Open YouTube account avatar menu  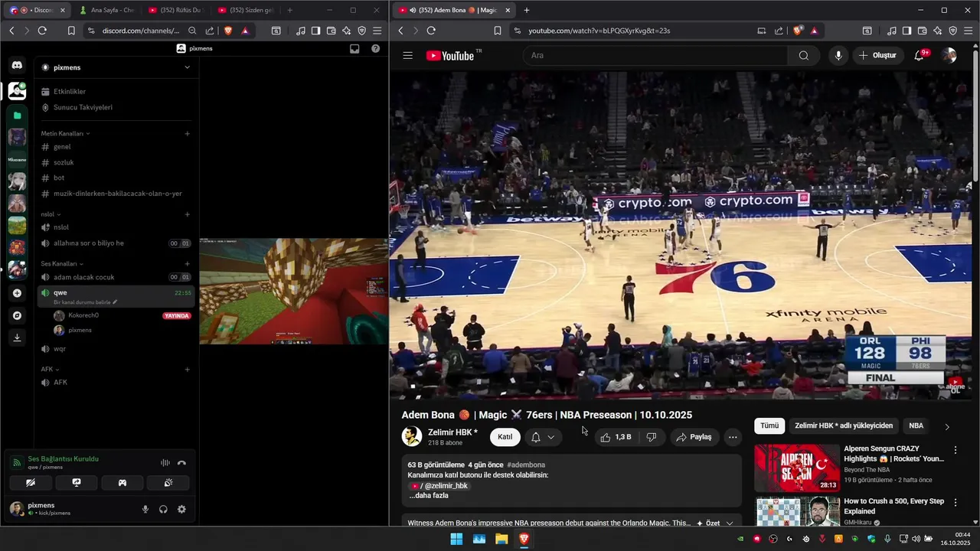coord(949,55)
